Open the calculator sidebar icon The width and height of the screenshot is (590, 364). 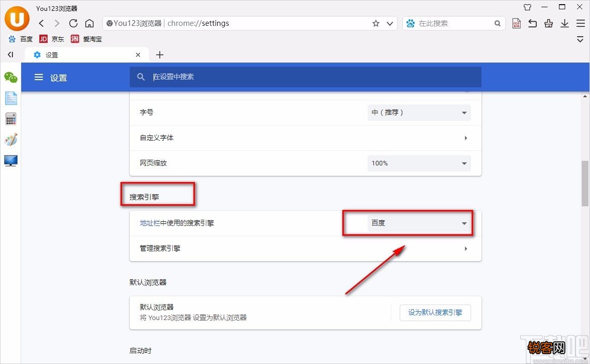(11, 119)
